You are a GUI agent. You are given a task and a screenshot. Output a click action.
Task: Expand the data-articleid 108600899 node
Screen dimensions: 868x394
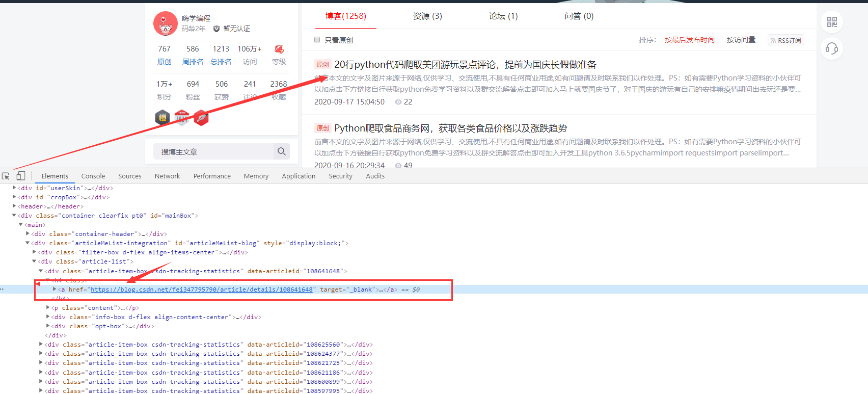click(x=41, y=382)
